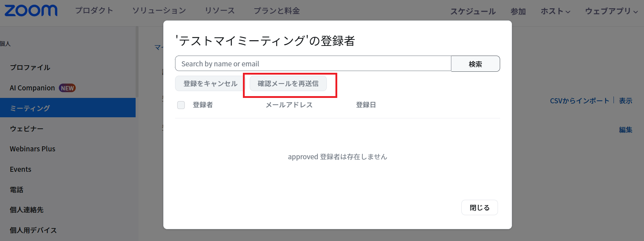The height and width of the screenshot is (241, 644).
Task: Open the プロダクト menu
Action: pyautogui.click(x=94, y=11)
